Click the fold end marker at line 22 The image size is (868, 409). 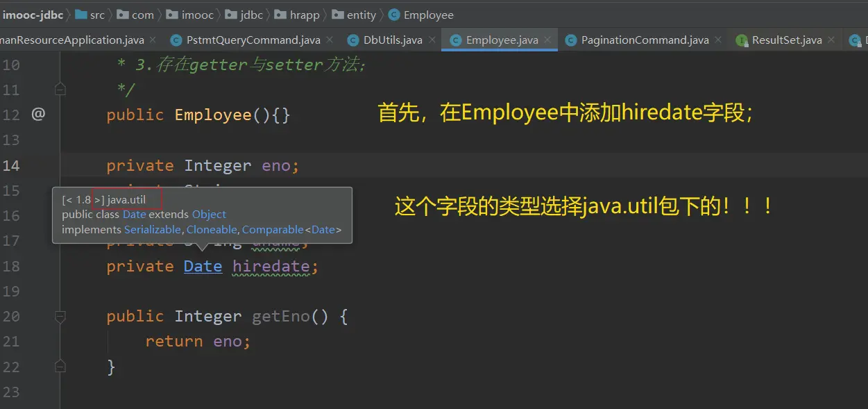(60, 366)
